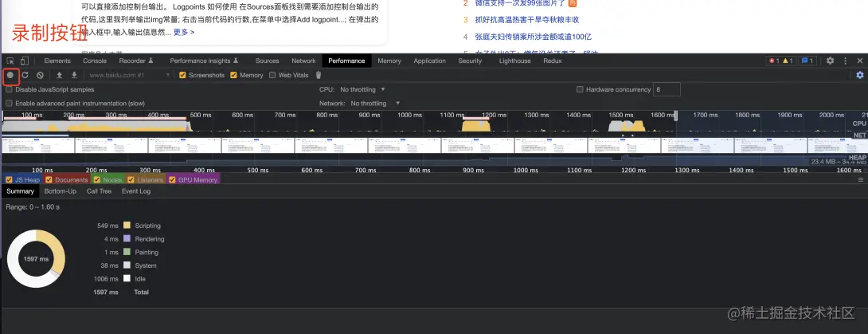Open the Network throttling dropdown
This screenshot has height=334, width=868.
tap(375, 103)
